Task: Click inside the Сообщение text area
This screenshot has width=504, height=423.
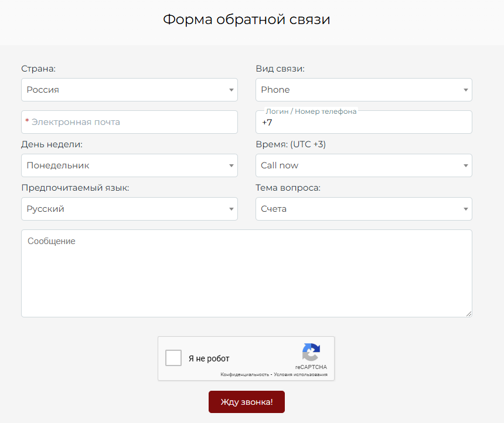Action: [246, 273]
